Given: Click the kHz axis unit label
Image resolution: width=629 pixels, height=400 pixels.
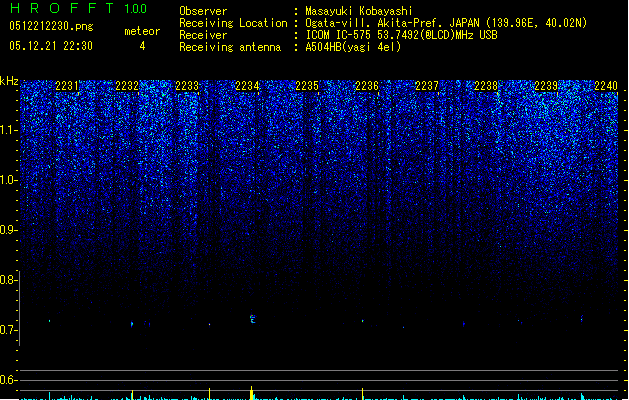Looking at the screenshot, I should (9, 81).
